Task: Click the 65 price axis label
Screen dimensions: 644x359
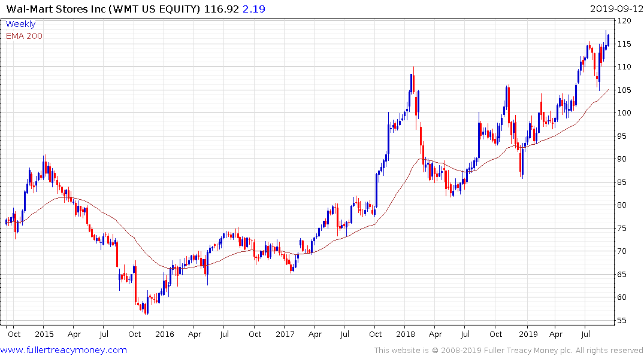Action: [622, 274]
